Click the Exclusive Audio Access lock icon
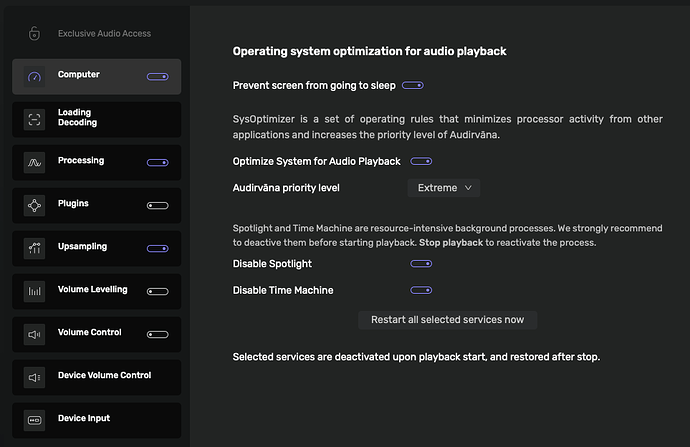The height and width of the screenshot is (447, 690). (34, 33)
